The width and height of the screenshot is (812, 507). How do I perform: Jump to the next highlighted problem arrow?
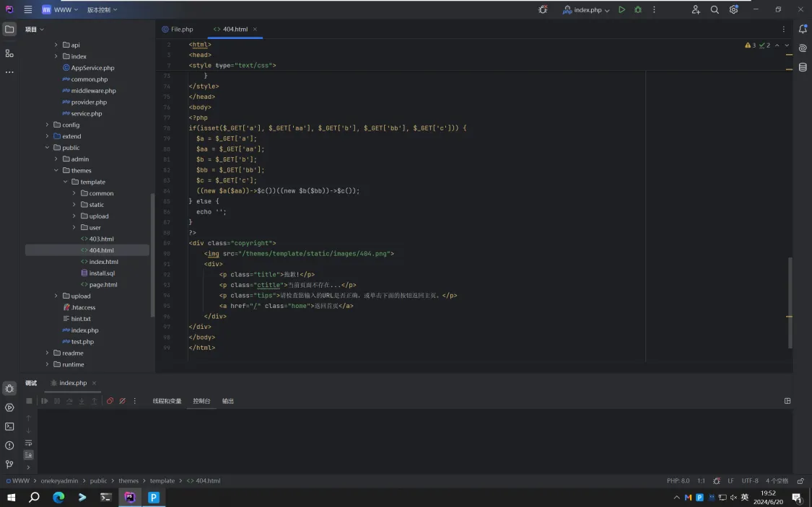(787, 45)
